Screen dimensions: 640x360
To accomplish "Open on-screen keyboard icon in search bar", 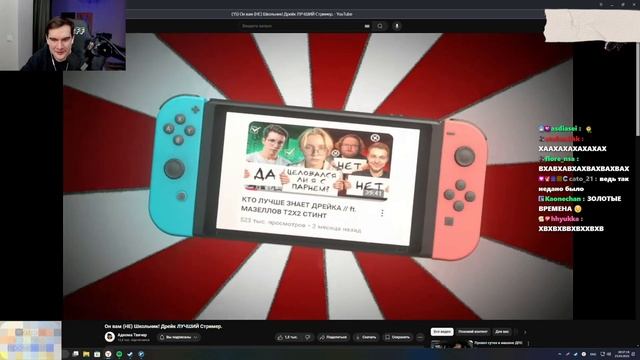I will point(367,26).
